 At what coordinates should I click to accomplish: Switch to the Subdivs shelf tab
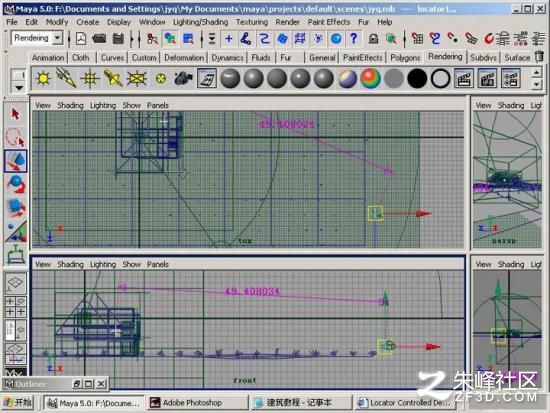click(x=483, y=58)
